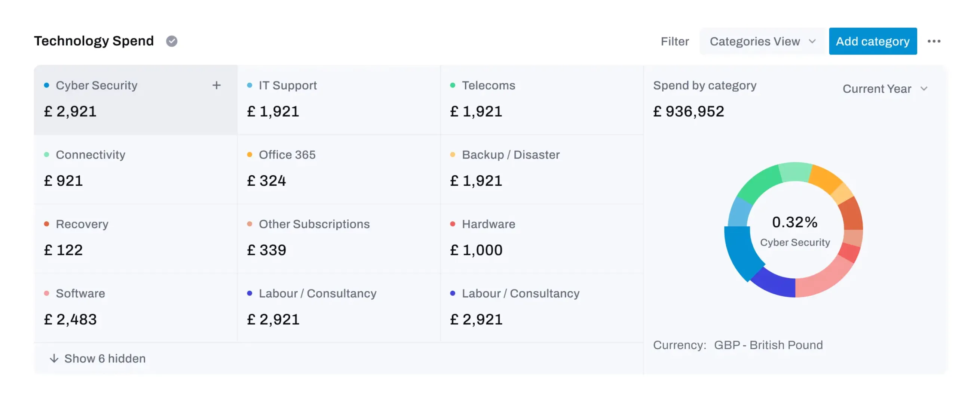Select the IT Support category card

(338, 100)
